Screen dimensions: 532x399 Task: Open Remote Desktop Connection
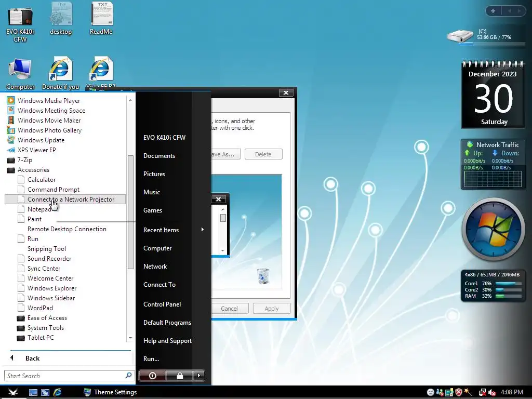(67, 229)
